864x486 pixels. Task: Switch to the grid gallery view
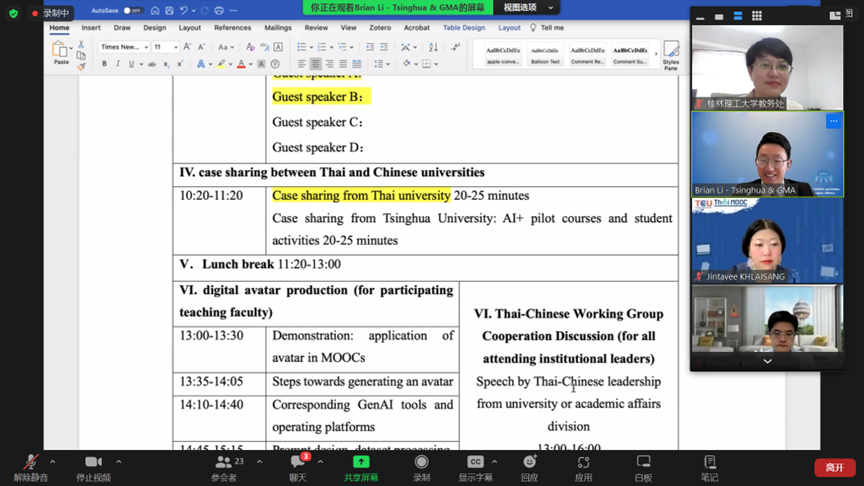pyautogui.click(x=757, y=16)
